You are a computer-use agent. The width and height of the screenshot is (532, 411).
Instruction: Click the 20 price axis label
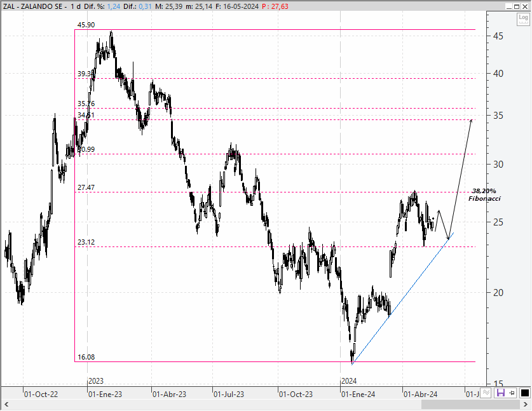click(498, 293)
